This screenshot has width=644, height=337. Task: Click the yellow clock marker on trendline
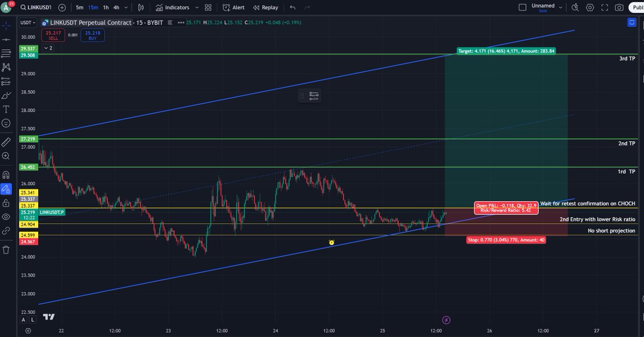332,243
